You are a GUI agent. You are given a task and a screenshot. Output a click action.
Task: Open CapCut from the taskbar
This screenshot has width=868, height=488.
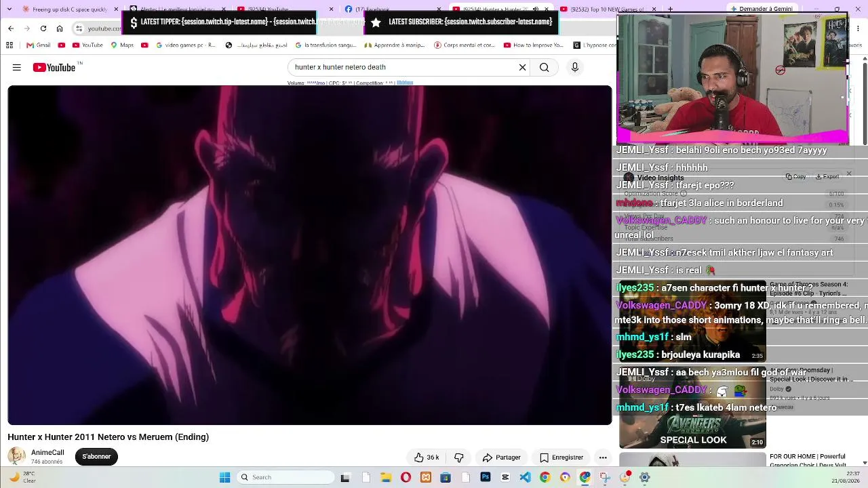(505, 478)
